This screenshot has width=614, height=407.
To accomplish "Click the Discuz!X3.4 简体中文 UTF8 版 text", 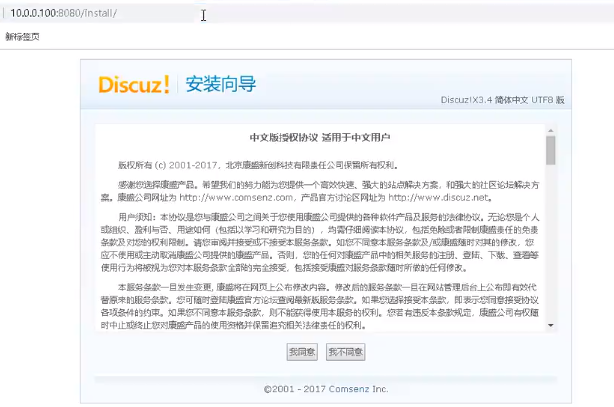I will [502, 100].
